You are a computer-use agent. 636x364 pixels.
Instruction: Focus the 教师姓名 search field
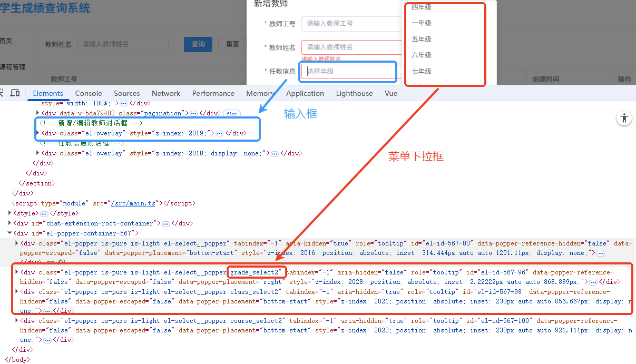pyautogui.click(x=123, y=44)
